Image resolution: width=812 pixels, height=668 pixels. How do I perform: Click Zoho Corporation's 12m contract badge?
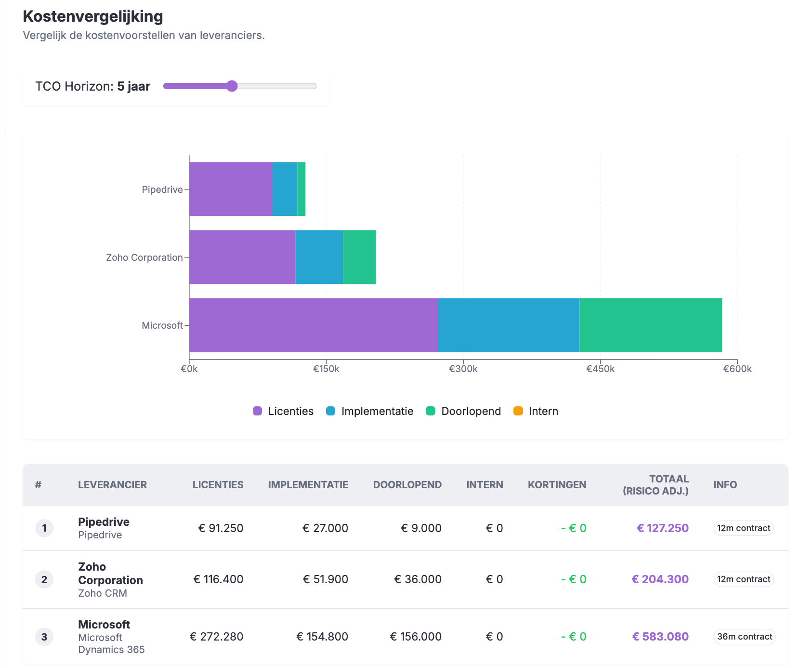click(743, 579)
